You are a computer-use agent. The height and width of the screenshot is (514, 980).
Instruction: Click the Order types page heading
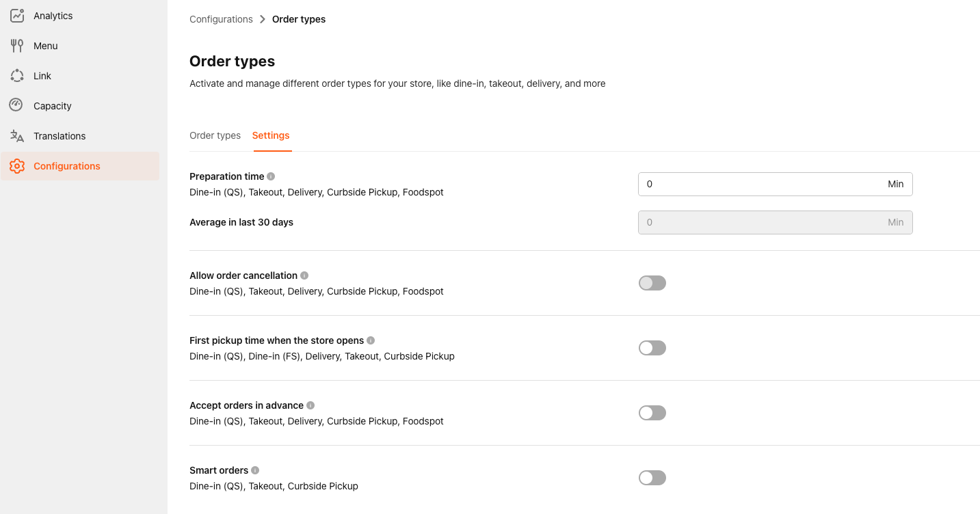tap(232, 62)
